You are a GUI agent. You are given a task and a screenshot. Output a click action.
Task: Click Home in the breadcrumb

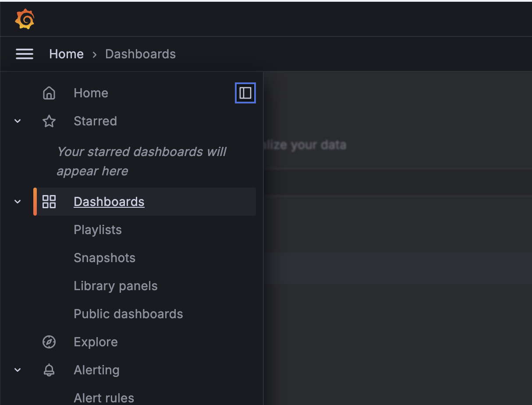point(67,54)
